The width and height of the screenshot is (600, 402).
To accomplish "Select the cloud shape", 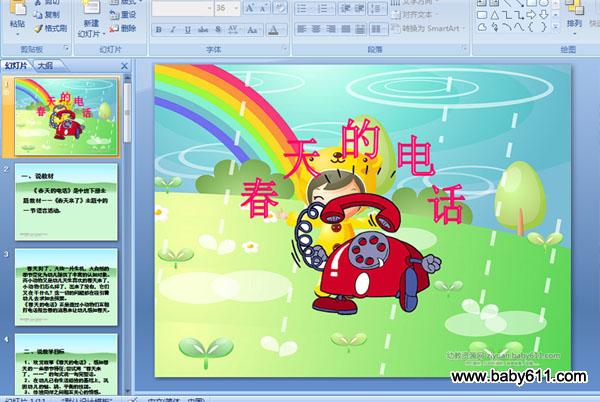I will tap(482, 28).
